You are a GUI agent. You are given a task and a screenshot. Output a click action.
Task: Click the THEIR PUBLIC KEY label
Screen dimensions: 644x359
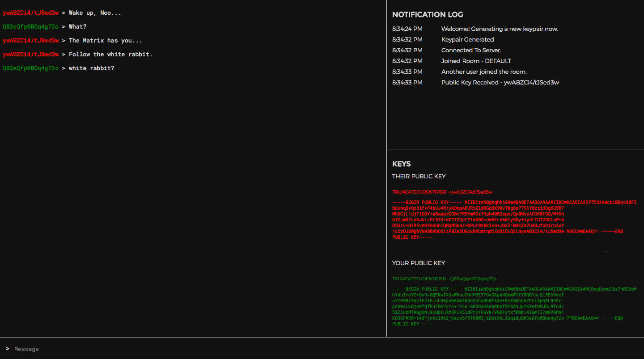419,177
